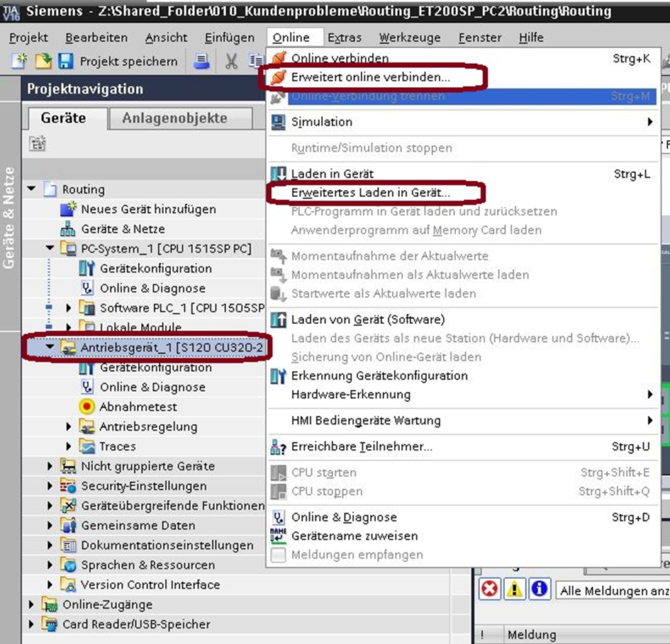Click Neues Gerät hinzufügen icon

tap(68, 209)
